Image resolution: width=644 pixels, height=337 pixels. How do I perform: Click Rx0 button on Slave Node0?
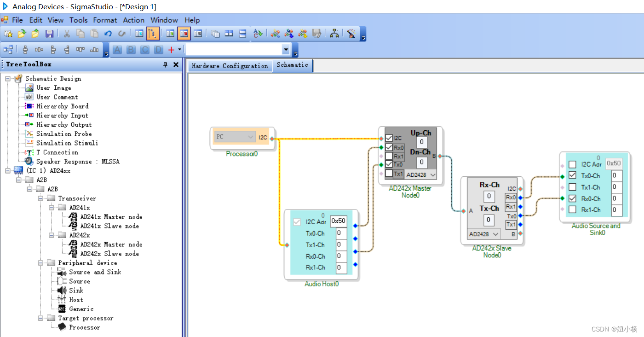511,198
